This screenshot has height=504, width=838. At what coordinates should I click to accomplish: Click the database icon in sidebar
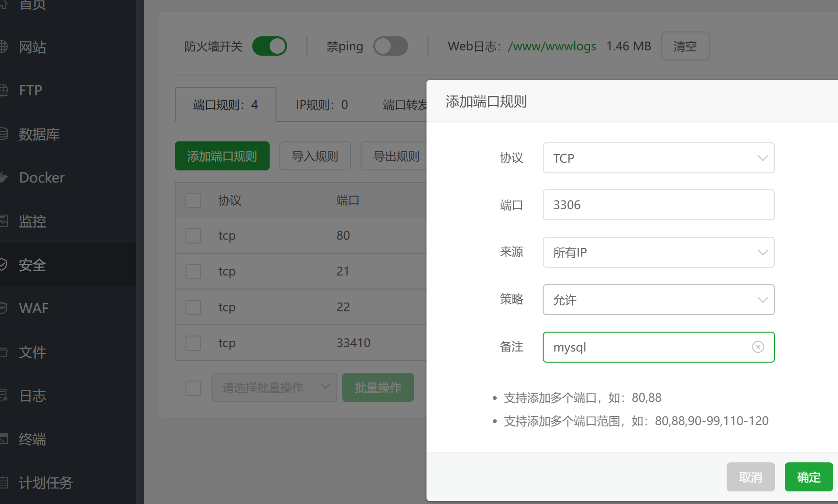click(x=3, y=134)
